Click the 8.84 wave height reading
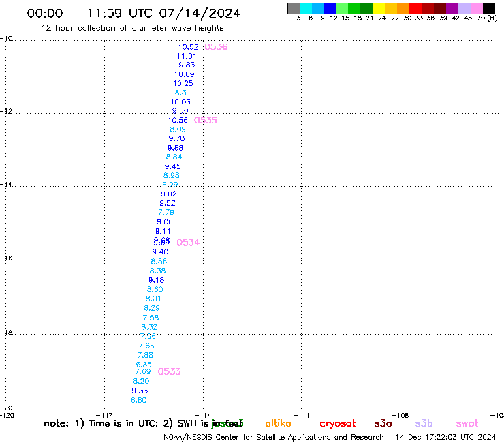The width and height of the screenshot is (504, 443). (x=174, y=157)
